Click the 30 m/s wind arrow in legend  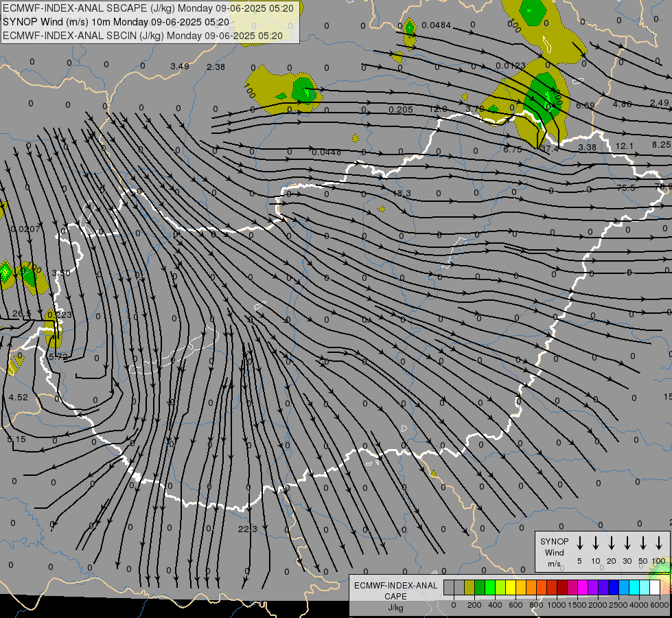pos(627,543)
